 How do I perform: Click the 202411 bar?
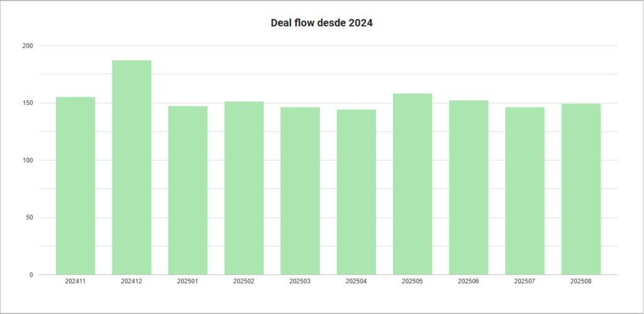point(75,186)
